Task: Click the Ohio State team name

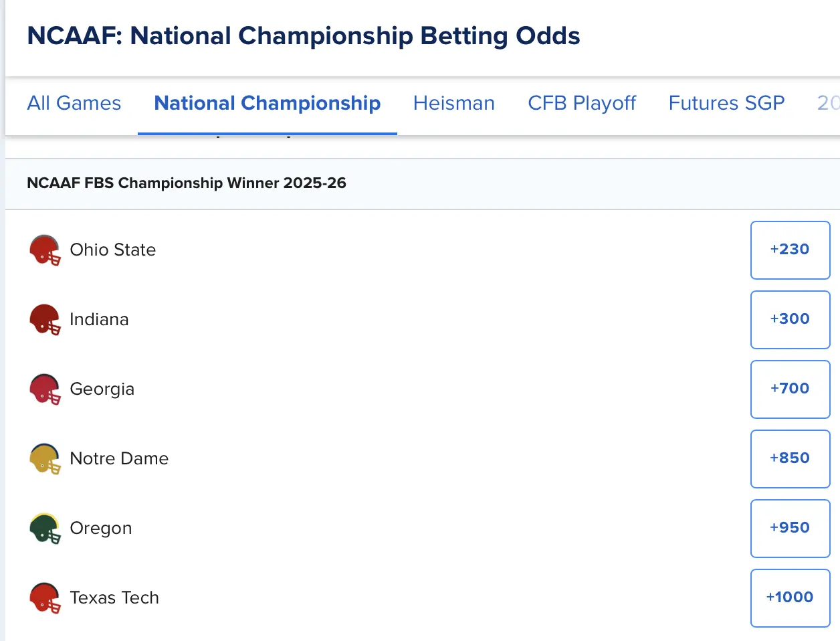Action: 113,250
